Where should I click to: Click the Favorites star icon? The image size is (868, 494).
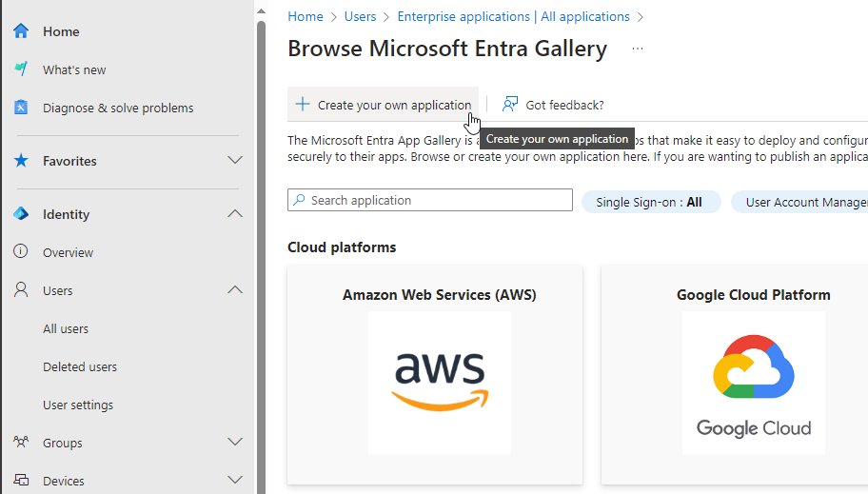click(21, 161)
